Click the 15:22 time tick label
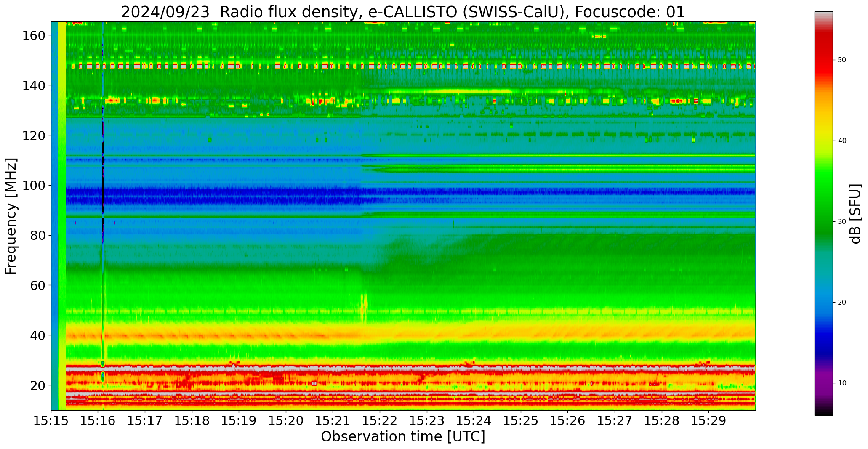868x449 pixels. pos(380,420)
